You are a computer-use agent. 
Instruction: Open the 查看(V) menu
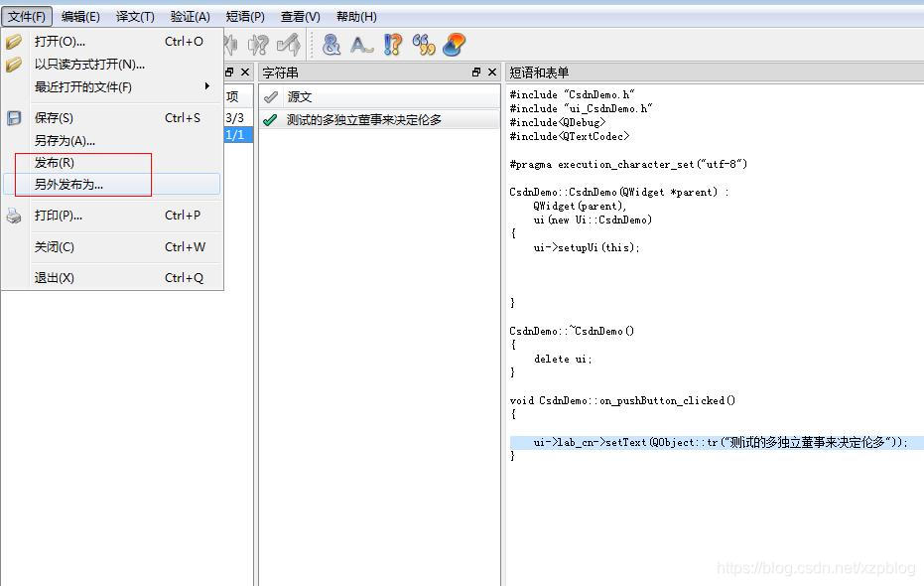[x=301, y=17]
